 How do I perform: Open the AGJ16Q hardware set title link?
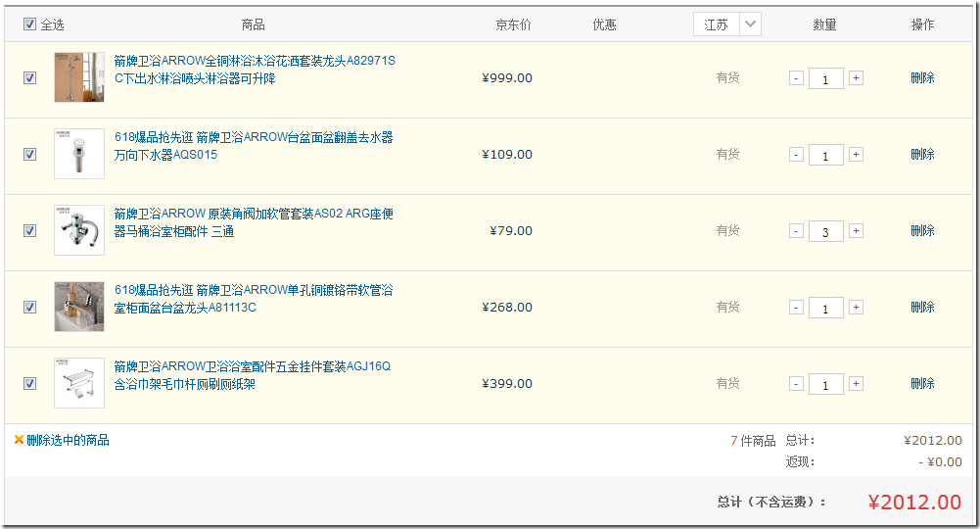252,375
